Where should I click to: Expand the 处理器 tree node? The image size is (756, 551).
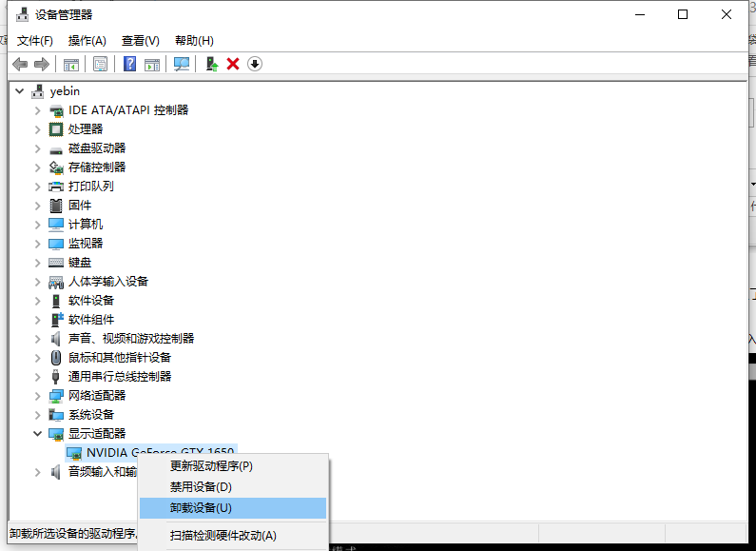(38, 129)
